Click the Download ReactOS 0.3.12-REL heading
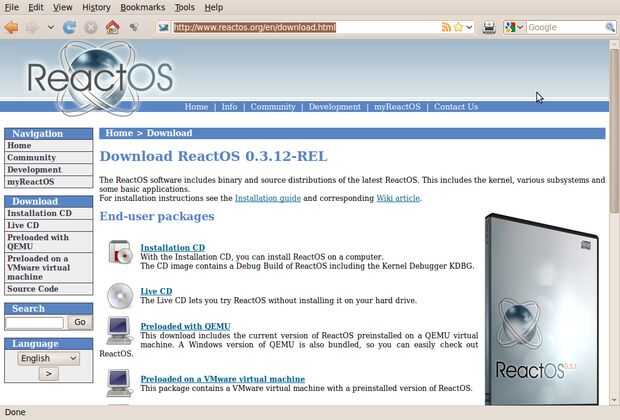620x420 pixels. tap(214, 156)
